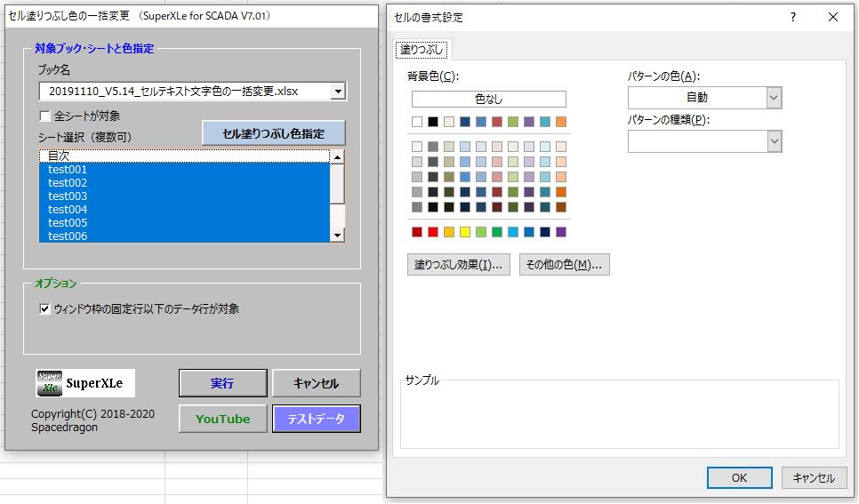
Task: Switch to the 塗りつぶし tab
Action: (421, 49)
